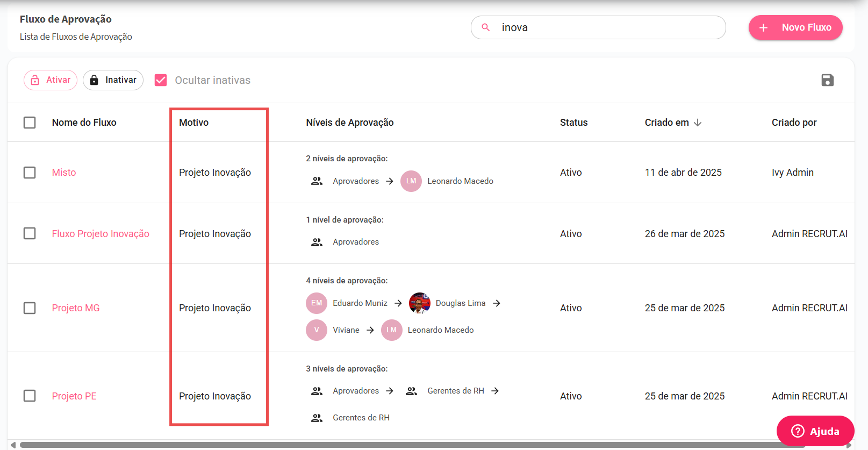
Task: Select the checkbox for the Misto row
Action: point(30,173)
